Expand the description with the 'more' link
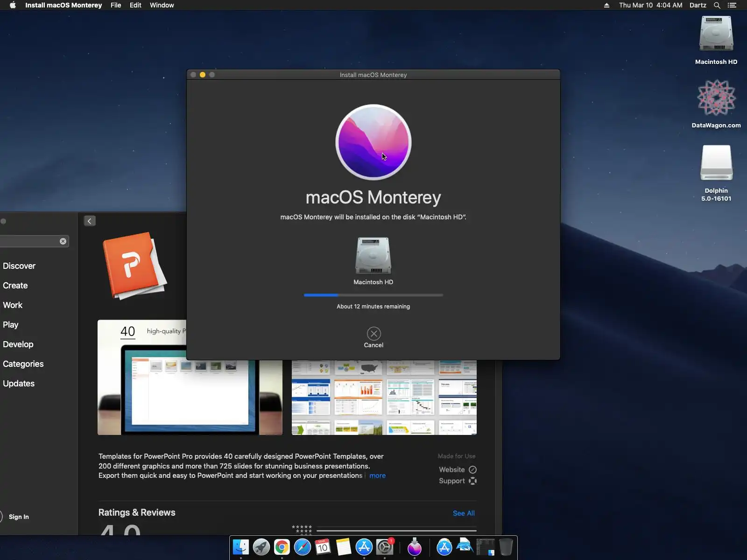This screenshot has height=560, width=747. [x=377, y=476]
